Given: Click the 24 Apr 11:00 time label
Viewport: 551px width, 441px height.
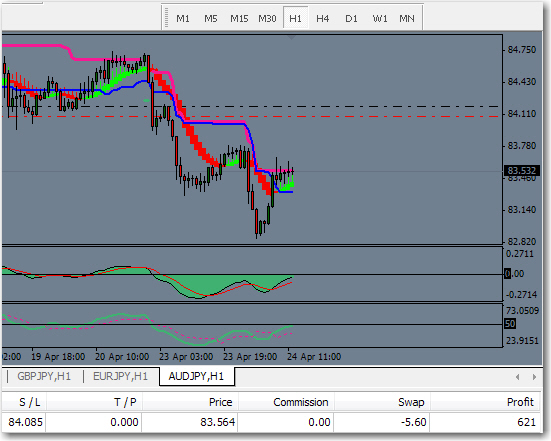Looking at the screenshot, I should (x=314, y=357).
